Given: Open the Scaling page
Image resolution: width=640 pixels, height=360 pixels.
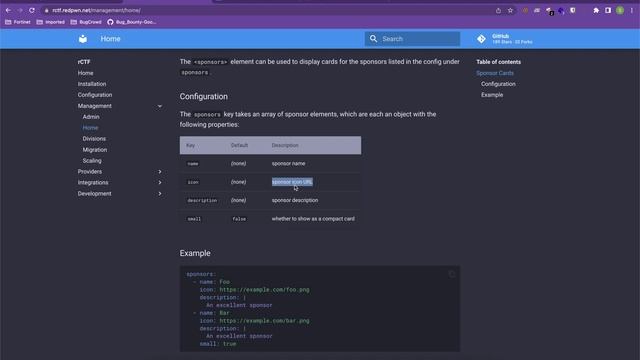Looking at the screenshot, I should (92, 161).
